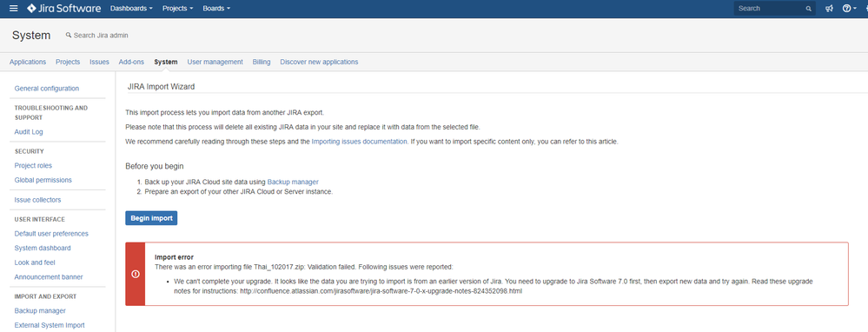
Task: Click the Jira Software logo
Action: click(63, 9)
